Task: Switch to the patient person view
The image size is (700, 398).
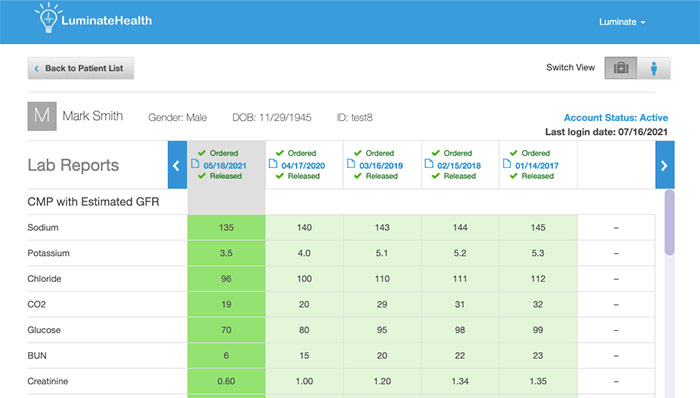Action: pyautogui.click(x=654, y=68)
